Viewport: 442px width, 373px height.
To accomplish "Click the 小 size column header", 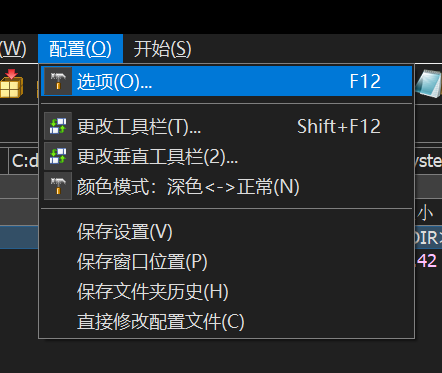I will 425,213.
